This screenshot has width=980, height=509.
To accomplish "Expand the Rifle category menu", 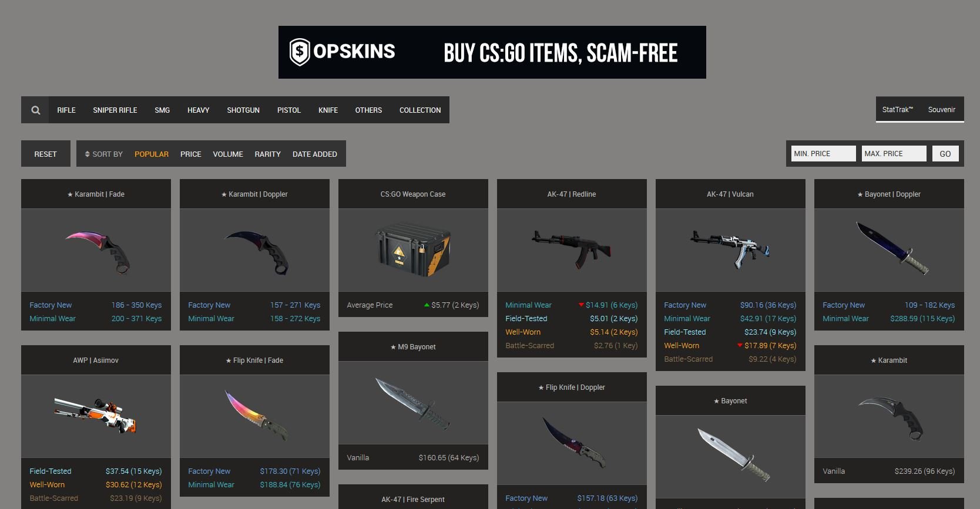I will tap(66, 110).
